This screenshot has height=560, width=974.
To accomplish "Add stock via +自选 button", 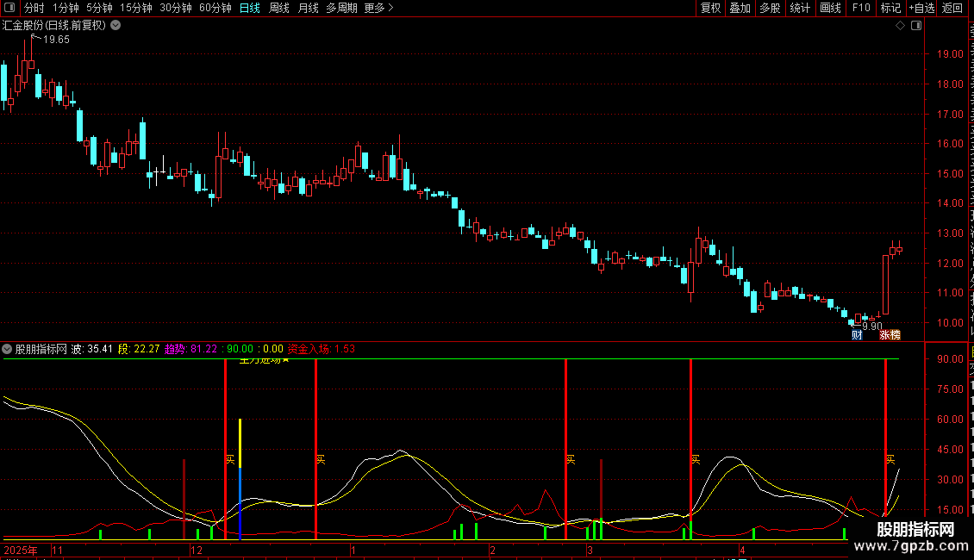I will point(921,8).
